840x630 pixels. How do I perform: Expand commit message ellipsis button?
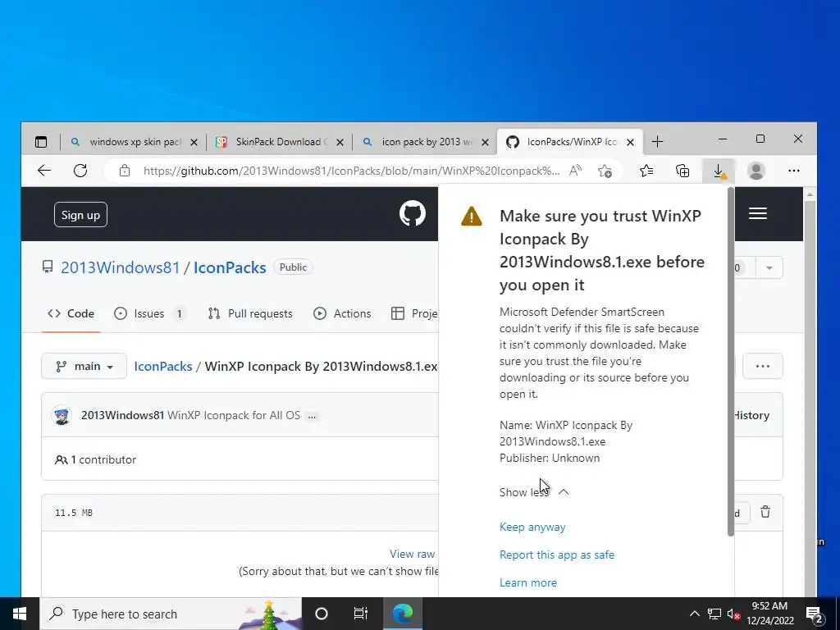point(312,416)
